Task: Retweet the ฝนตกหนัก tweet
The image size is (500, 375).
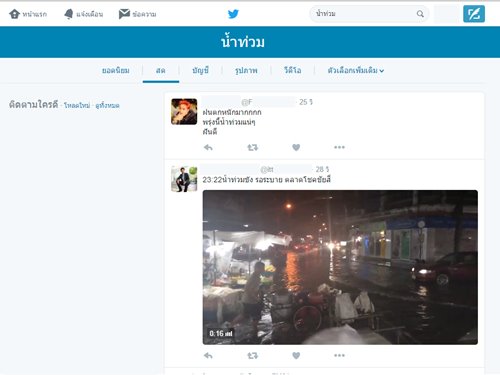Action: [252, 147]
